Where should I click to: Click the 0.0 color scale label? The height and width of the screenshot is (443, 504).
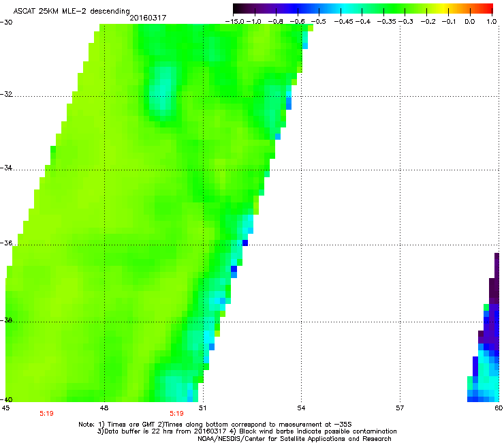[x=470, y=22]
